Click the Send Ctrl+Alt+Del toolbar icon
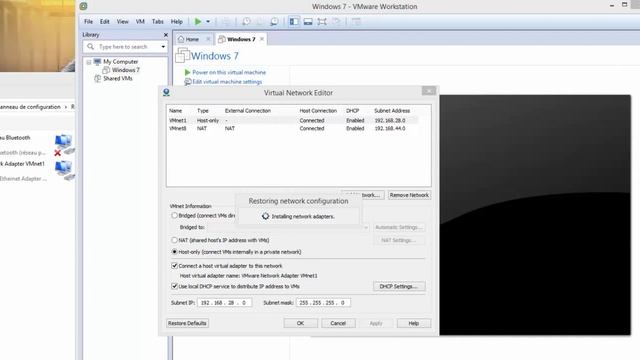 [x=226, y=22]
